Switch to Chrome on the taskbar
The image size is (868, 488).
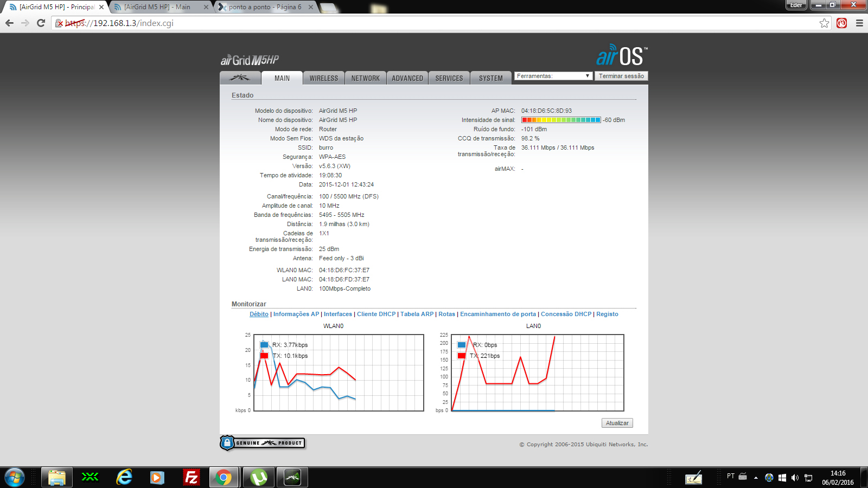[x=223, y=478]
